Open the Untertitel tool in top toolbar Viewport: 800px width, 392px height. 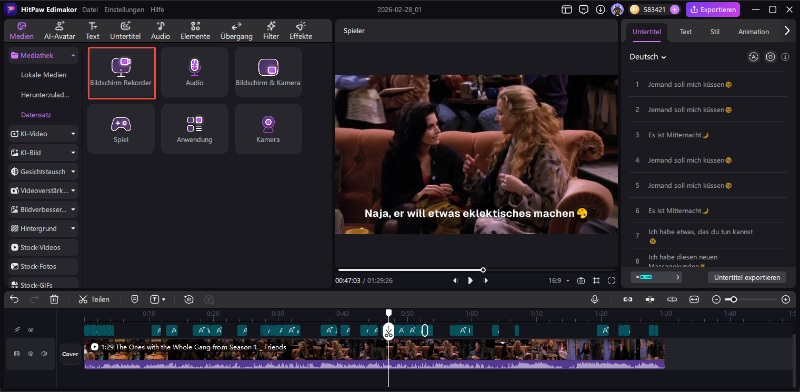125,31
